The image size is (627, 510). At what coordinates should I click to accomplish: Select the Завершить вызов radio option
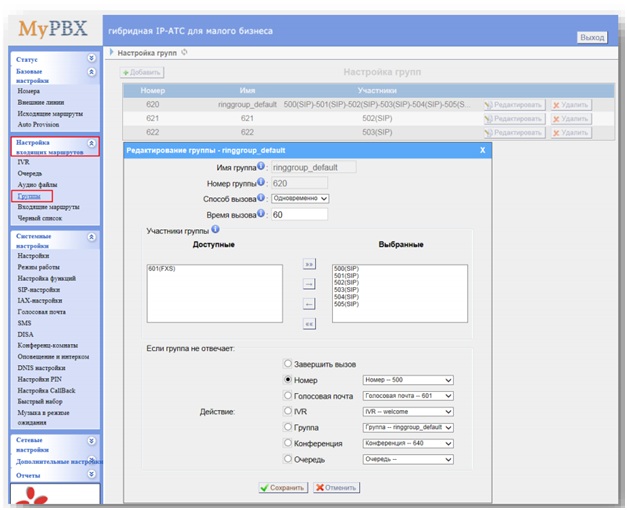(290, 364)
